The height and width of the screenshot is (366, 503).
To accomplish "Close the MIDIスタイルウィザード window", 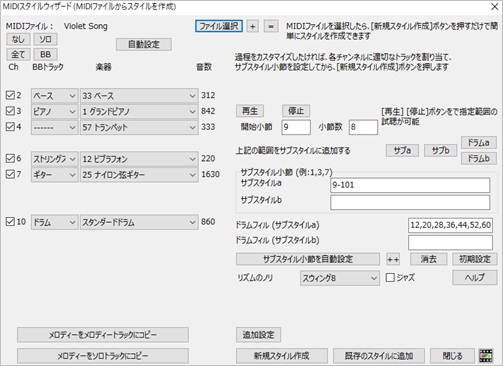I will coord(495,7).
